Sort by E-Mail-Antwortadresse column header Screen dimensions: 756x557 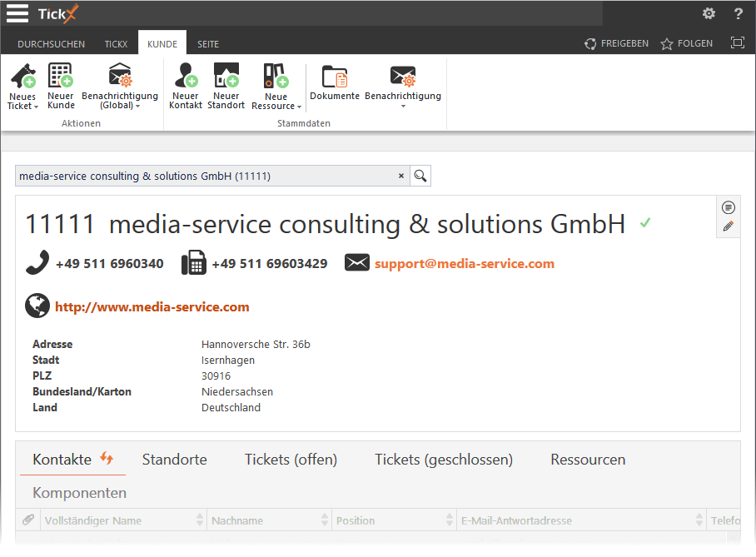pyautogui.click(x=581, y=520)
